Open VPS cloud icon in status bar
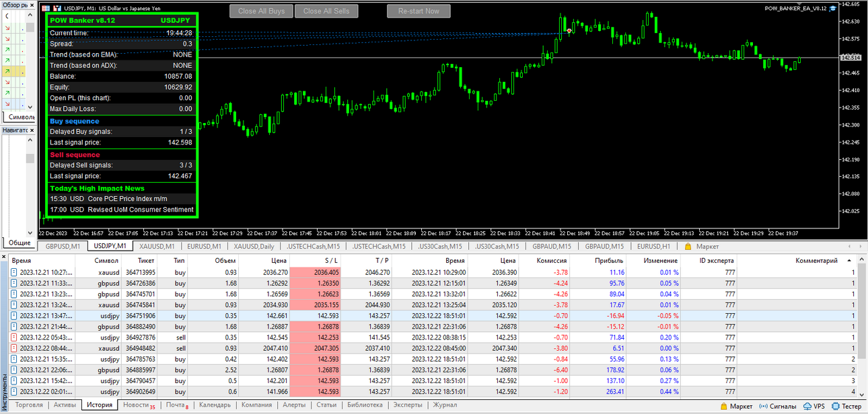This screenshot has height=414, width=868. click(807, 406)
